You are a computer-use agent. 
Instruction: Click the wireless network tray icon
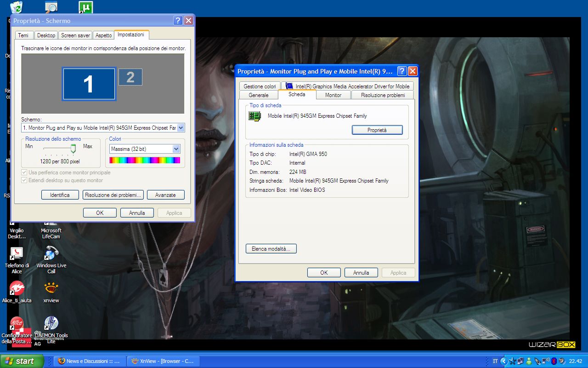(x=546, y=361)
